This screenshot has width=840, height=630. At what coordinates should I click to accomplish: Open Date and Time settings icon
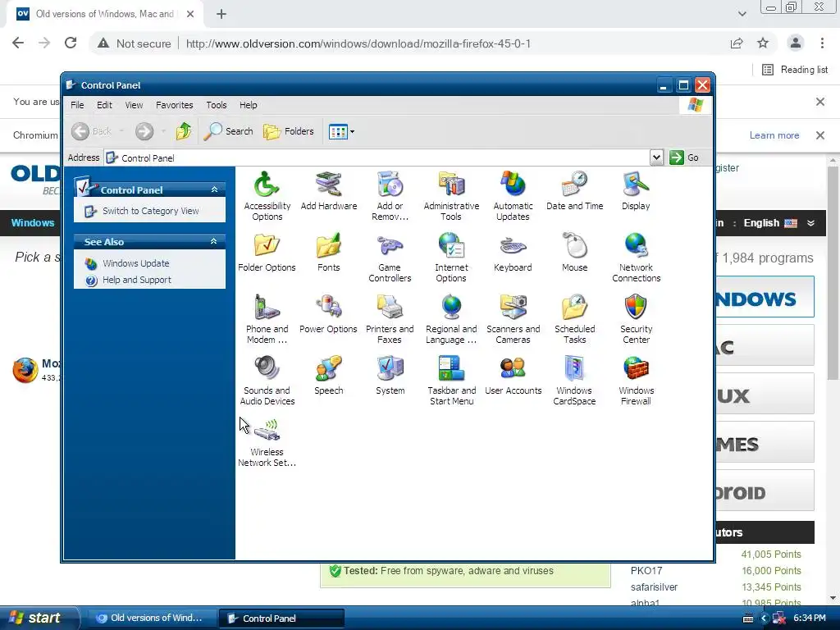[x=574, y=190]
